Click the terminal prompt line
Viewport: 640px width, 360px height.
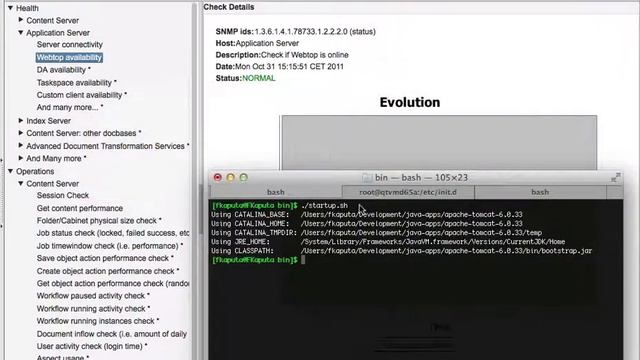pyautogui.click(x=258, y=260)
